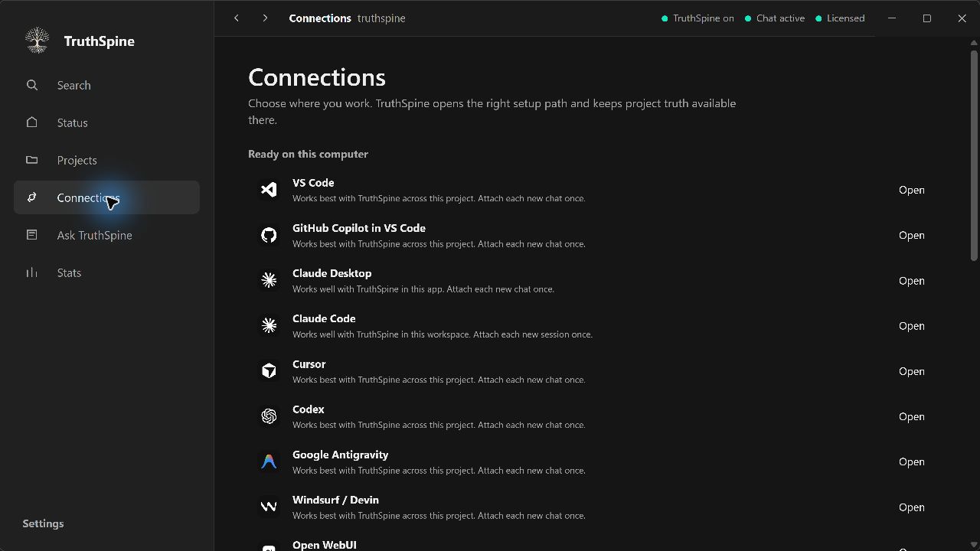Click the vertical scrollbar thumb
Image resolution: width=980 pixels, height=551 pixels.
[x=974, y=155]
